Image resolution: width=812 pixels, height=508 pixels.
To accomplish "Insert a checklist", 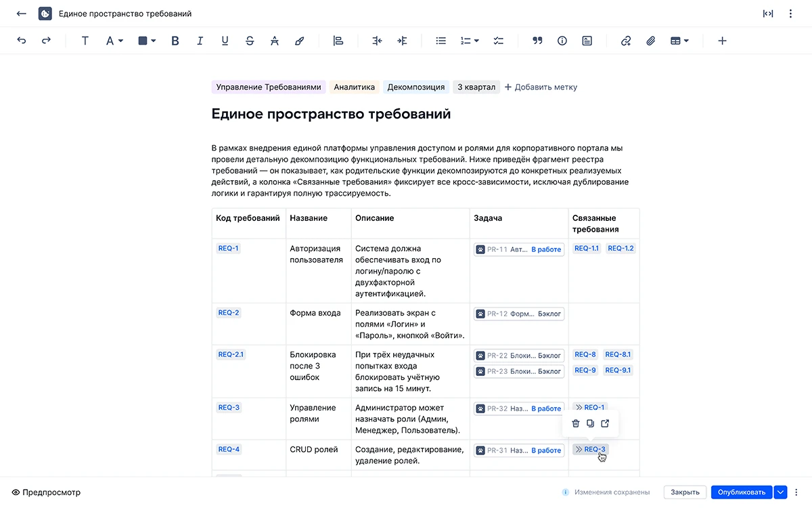I will pos(499,41).
